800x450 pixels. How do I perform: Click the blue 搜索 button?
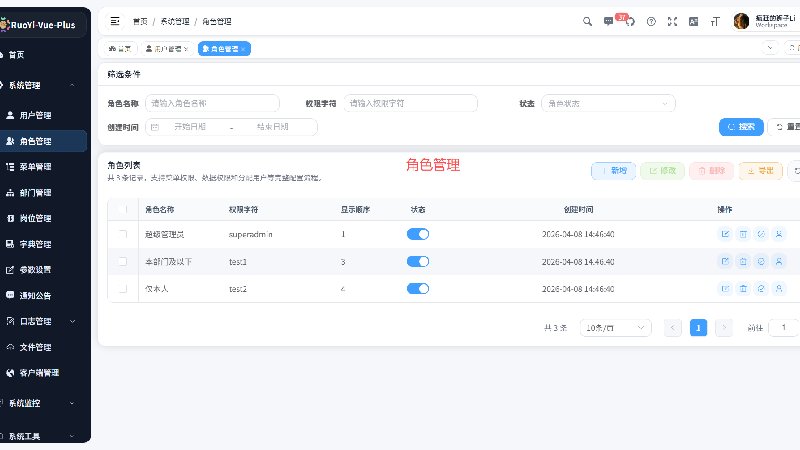click(x=741, y=127)
